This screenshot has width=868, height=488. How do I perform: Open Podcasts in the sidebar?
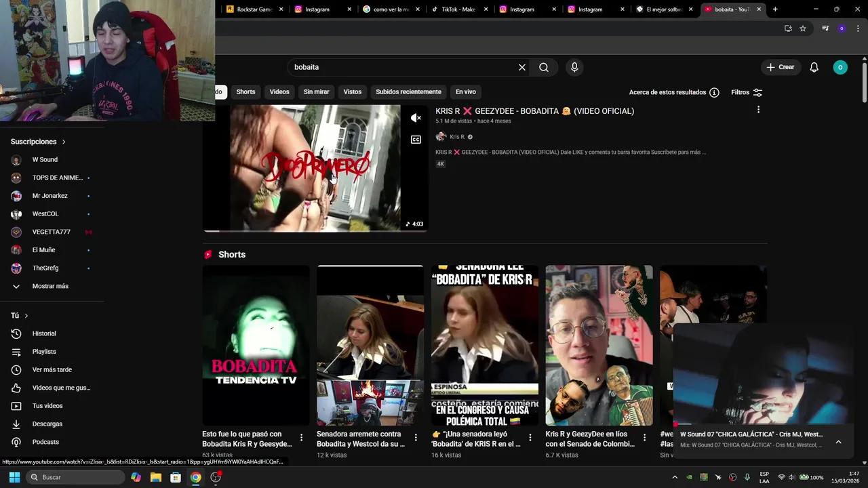[x=45, y=442]
